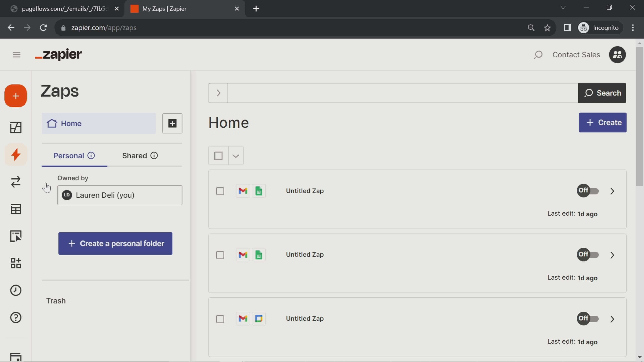644x362 pixels.
Task: Select the first Untitled Zap checkbox
Action: [x=220, y=191]
